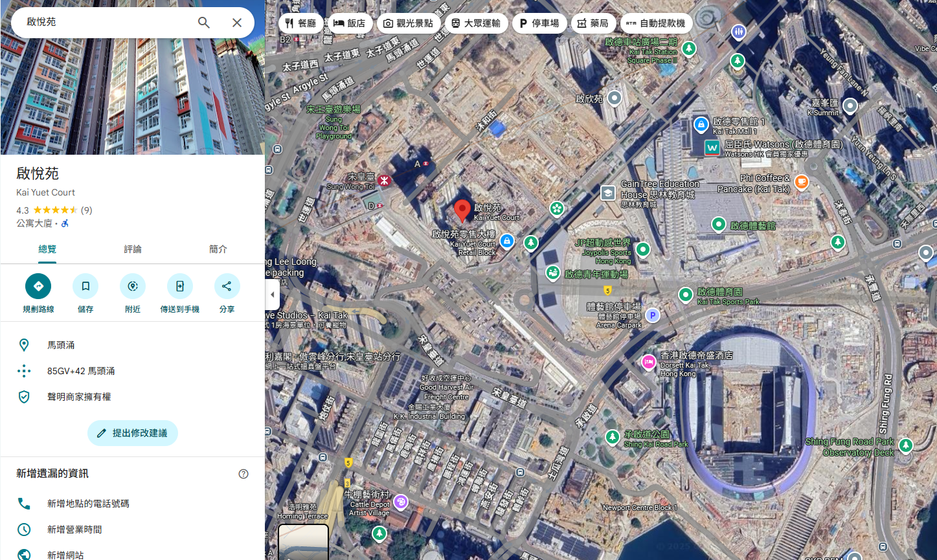The height and width of the screenshot is (560, 937).
Task: Clear the search box with the X
Action: [x=236, y=22]
